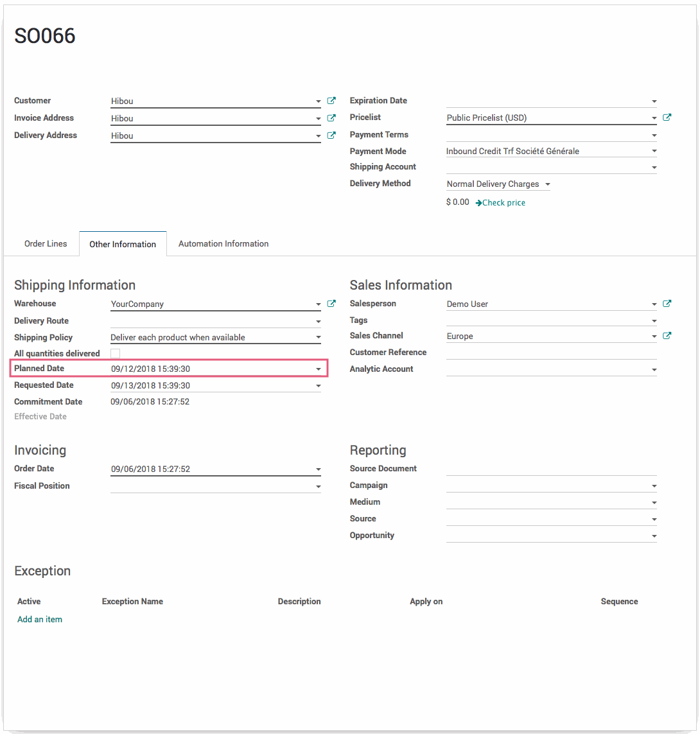Expand the Salesperson dropdown arrow
The width and height of the screenshot is (700, 734).
pos(654,304)
